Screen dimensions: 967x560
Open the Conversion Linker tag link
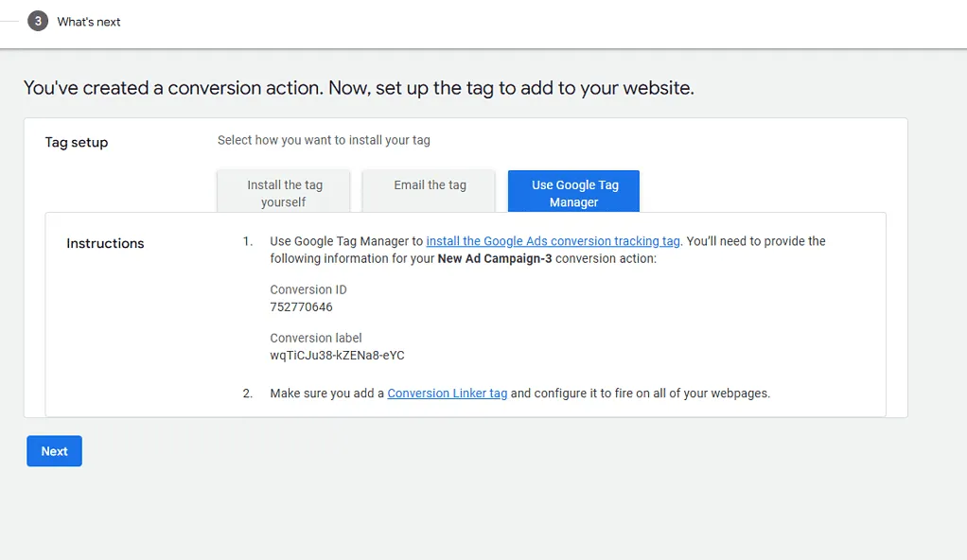(448, 394)
